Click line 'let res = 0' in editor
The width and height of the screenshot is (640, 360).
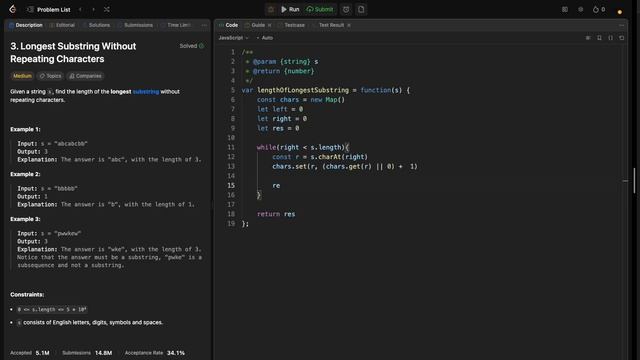tap(278, 128)
